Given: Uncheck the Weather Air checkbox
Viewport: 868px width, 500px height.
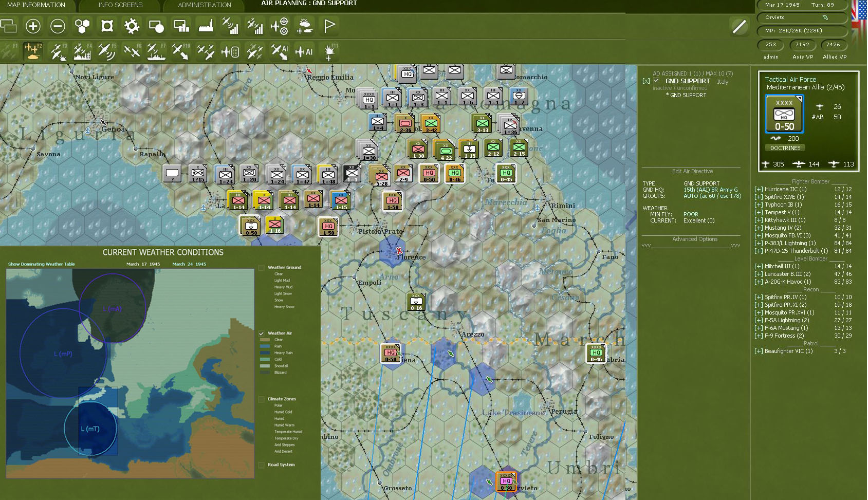Looking at the screenshot, I should 262,334.
